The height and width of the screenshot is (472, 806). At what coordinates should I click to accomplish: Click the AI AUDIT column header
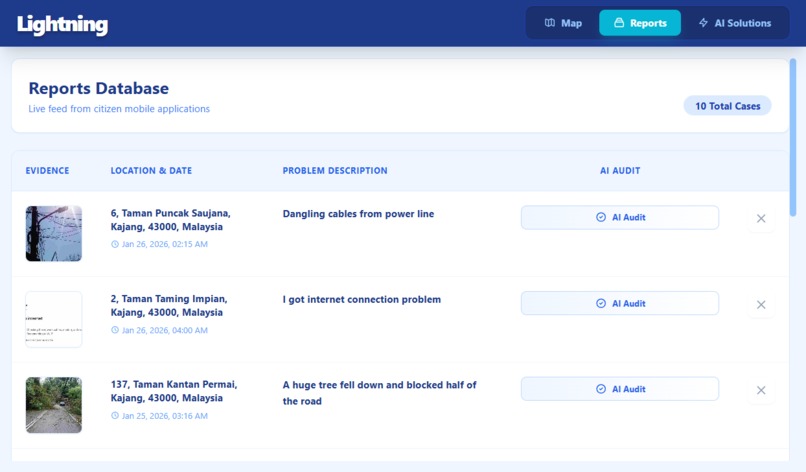[620, 171]
